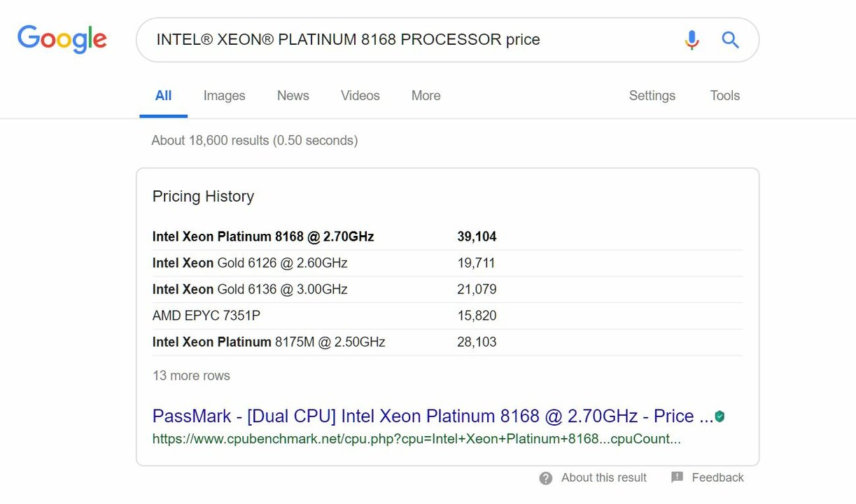
Task: Click the Feedback link text
Action: pyautogui.click(x=717, y=478)
